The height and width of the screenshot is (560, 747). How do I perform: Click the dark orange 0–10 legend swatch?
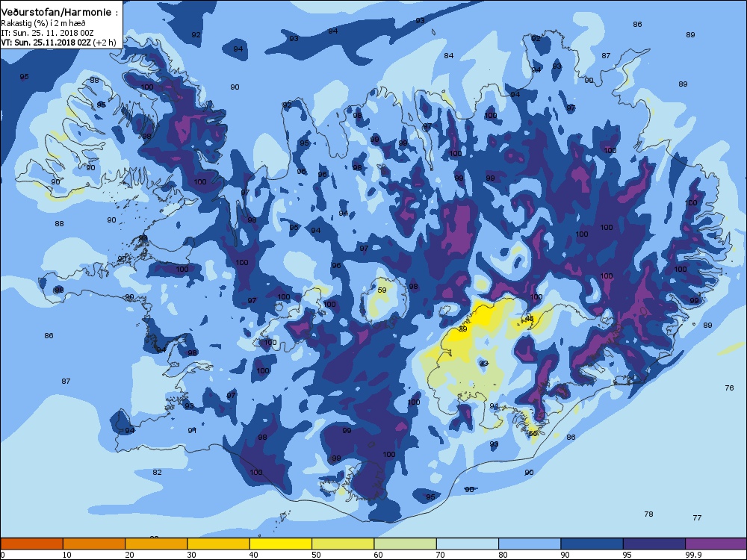click(31, 544)
